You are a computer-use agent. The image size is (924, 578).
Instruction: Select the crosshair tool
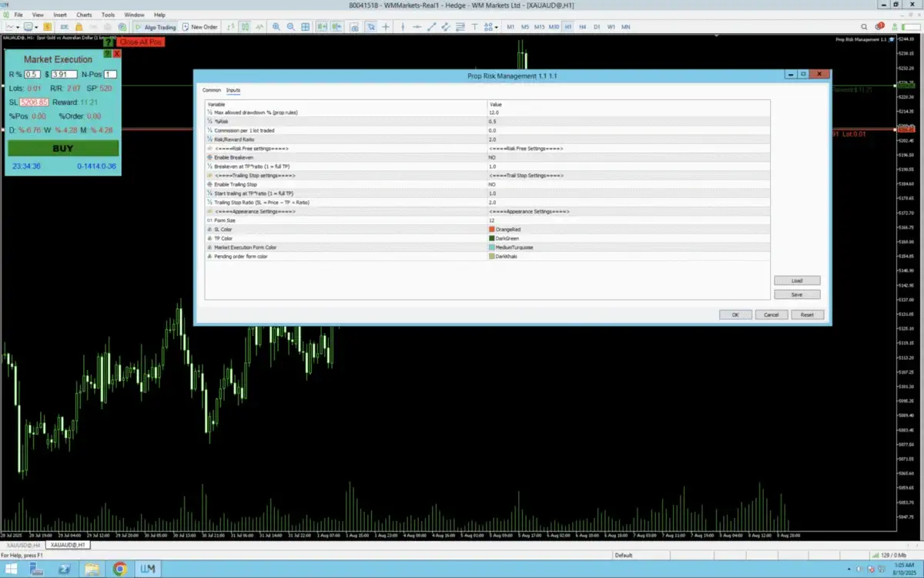pos(385,27)
